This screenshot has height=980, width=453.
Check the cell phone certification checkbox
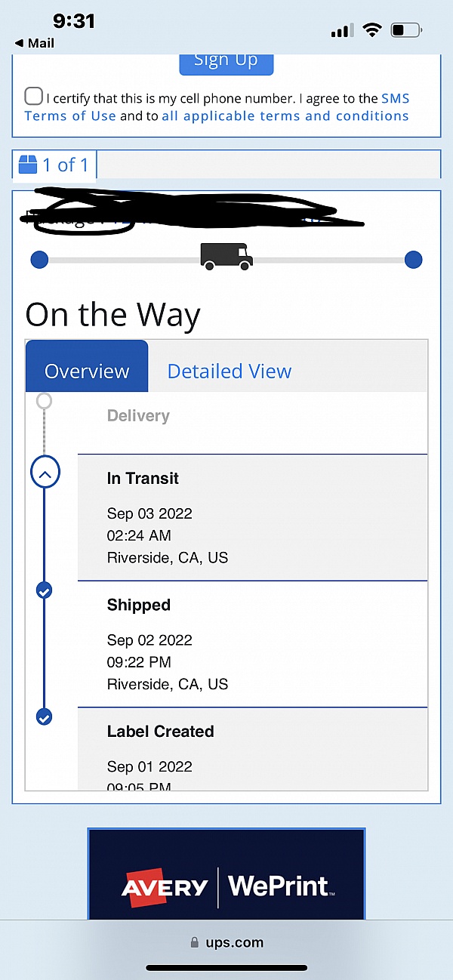tap(33, 97)
